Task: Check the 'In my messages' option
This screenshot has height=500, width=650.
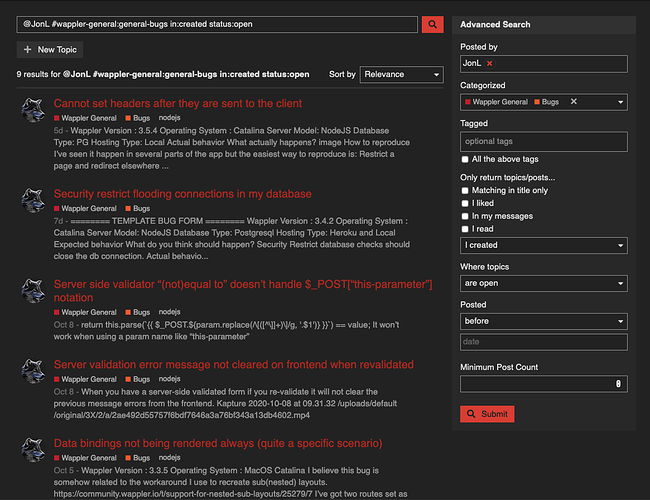Action: click(x=465, y=216)
